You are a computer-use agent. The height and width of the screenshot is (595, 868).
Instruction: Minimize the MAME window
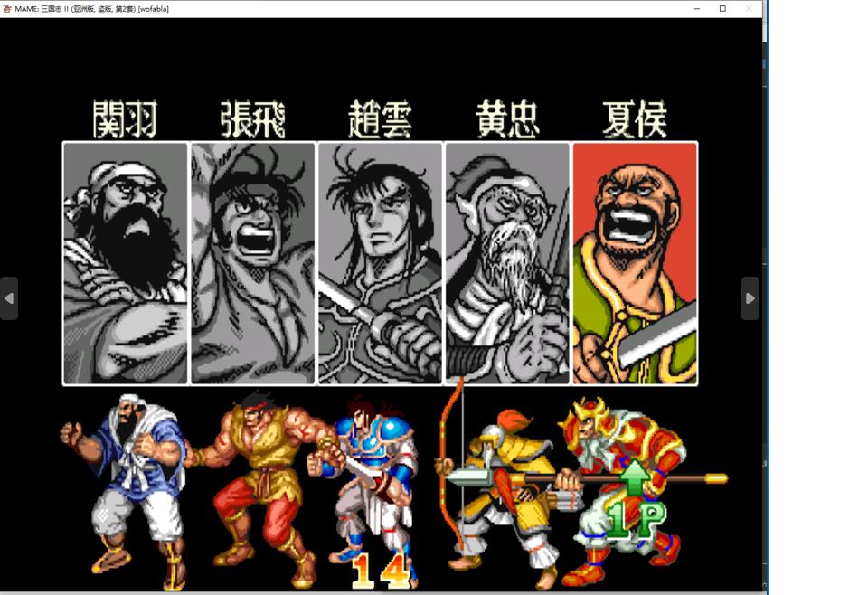pyautogui.click(x=697, y=8)
